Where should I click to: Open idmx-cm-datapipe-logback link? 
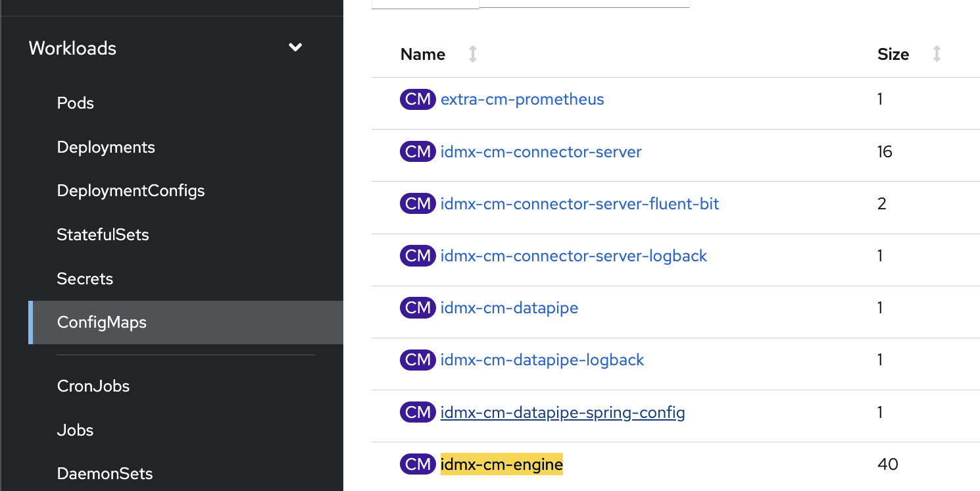[543, 360]
